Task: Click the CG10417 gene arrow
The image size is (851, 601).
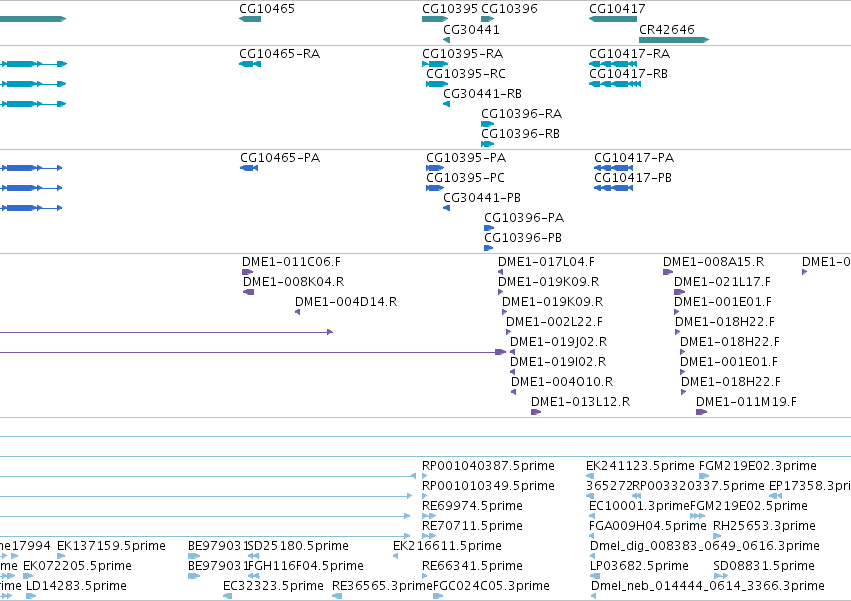Action: click(613, 19)
